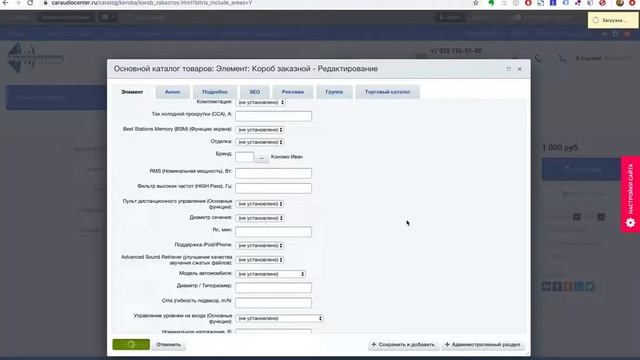
Task: Open Best Stations Memory (BSM) dropdown
Action: [260, 130]
